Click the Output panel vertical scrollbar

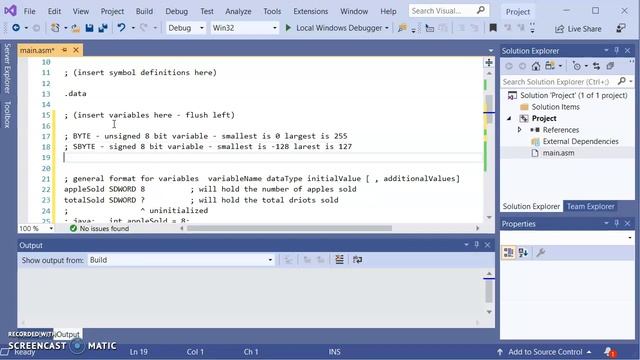489,292
